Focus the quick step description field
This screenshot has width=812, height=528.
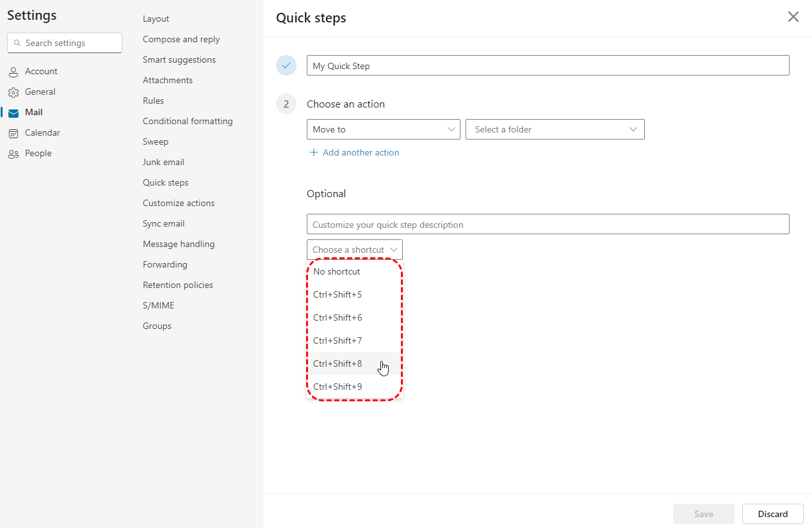pyautogui.click(x=548, y=225)
